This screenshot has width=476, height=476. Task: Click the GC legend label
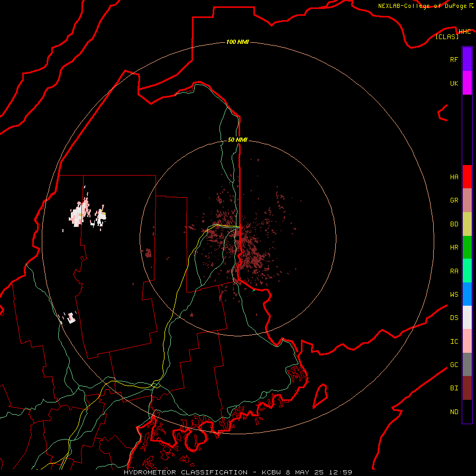pos(454,364)
